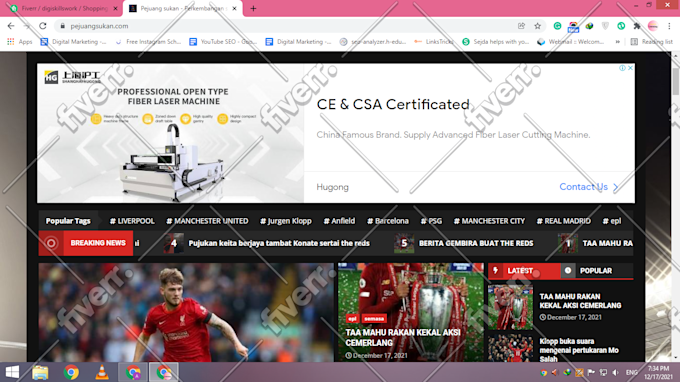Select the # PSG tag

coord(431,221)
